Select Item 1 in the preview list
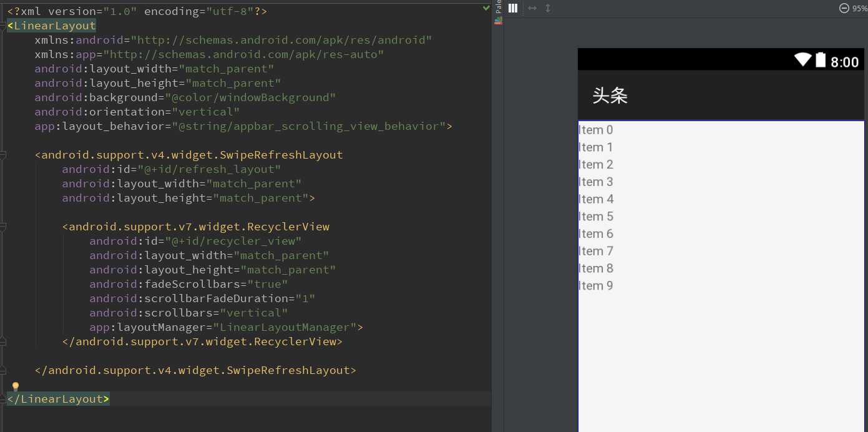This screenshot has width=868, height=432. 596,147
